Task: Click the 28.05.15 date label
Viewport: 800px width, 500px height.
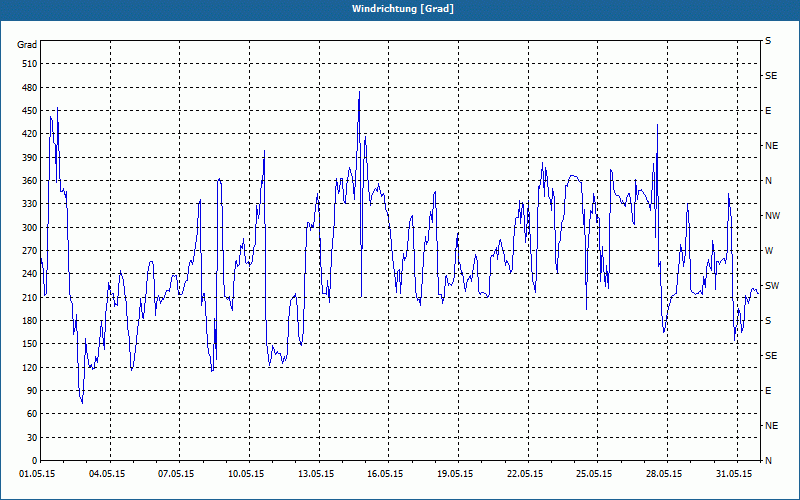Action: click(664, 474)
